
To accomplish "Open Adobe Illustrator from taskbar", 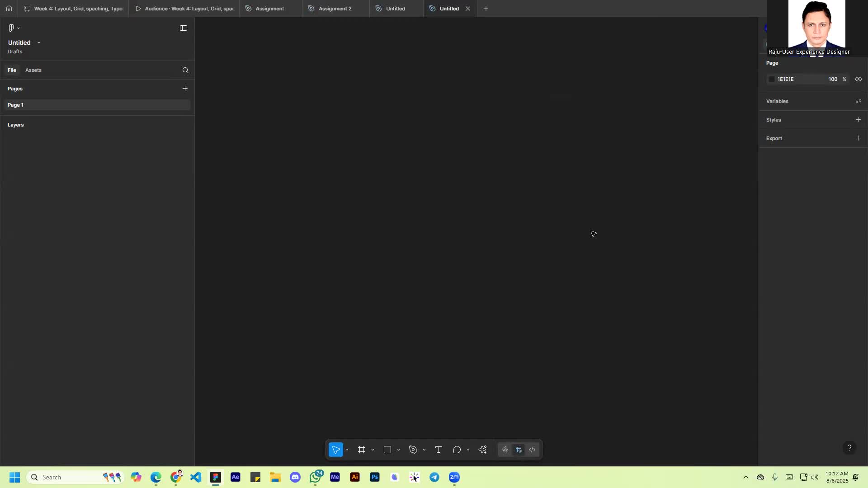I will point(355,477).
